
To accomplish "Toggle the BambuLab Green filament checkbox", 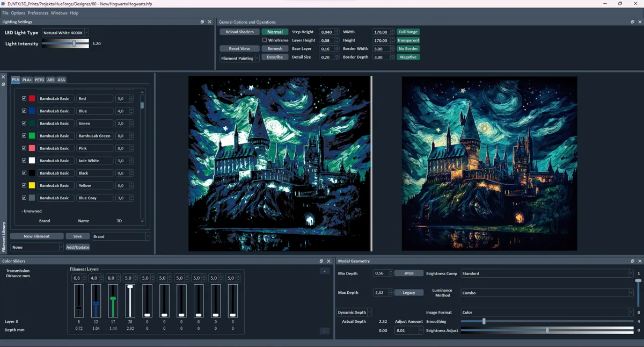I will 24,136.
